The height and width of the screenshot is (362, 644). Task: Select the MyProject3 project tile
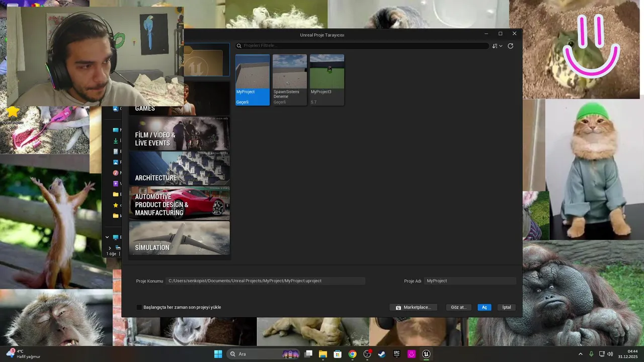327,80
